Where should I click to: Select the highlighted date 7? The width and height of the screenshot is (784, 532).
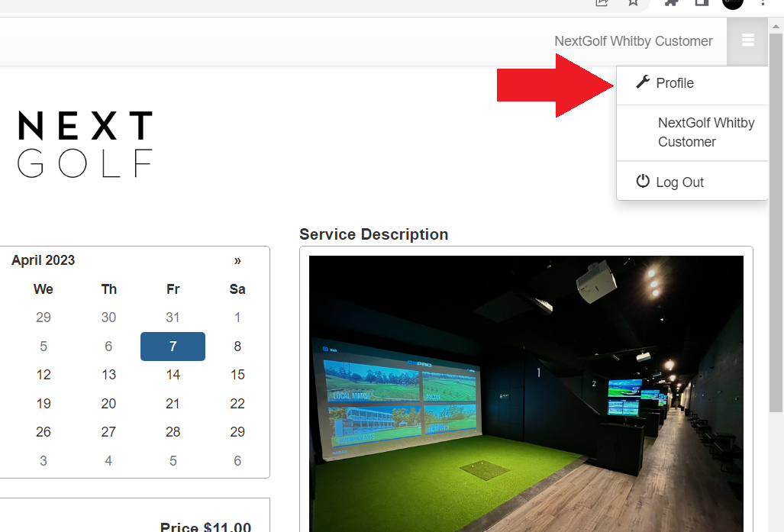[x=173, y=346]
